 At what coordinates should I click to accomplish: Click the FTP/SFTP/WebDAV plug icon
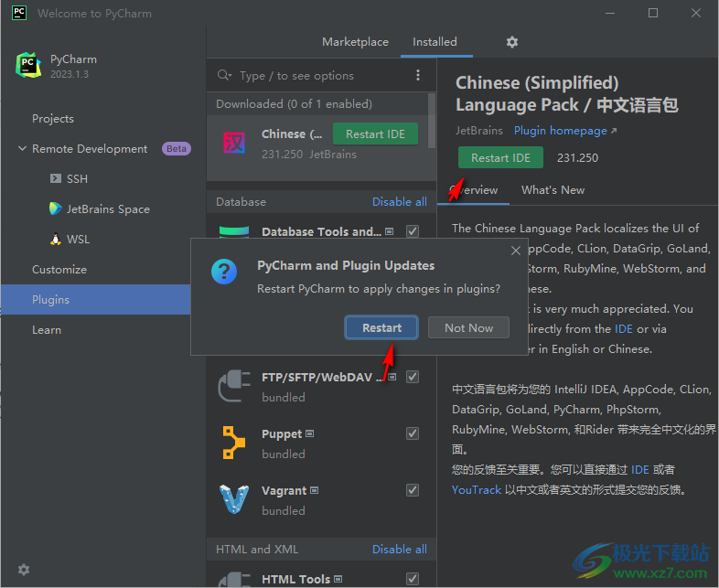tap(234, 386)
